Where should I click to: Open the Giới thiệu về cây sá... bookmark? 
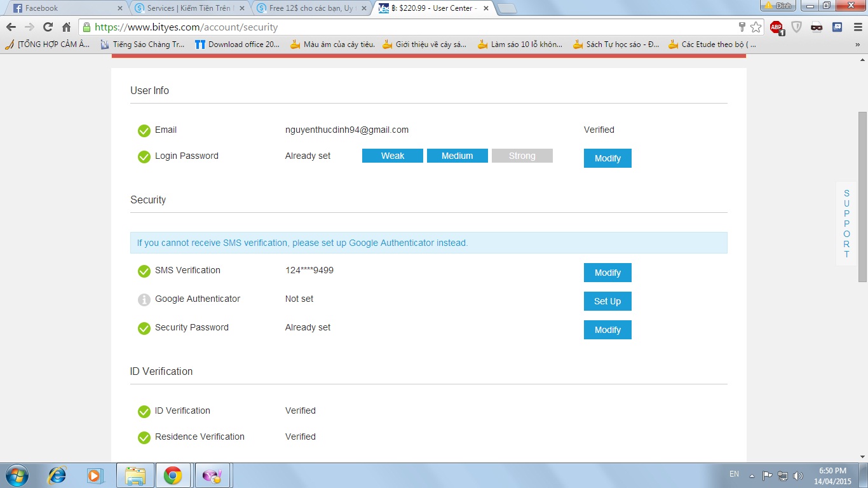click(x=424, y=44)
